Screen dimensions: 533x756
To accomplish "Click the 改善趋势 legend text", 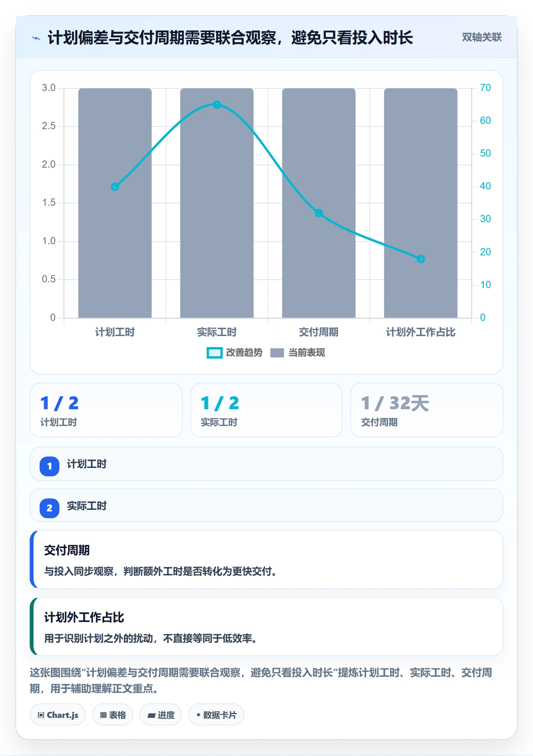I will point(244,353).
